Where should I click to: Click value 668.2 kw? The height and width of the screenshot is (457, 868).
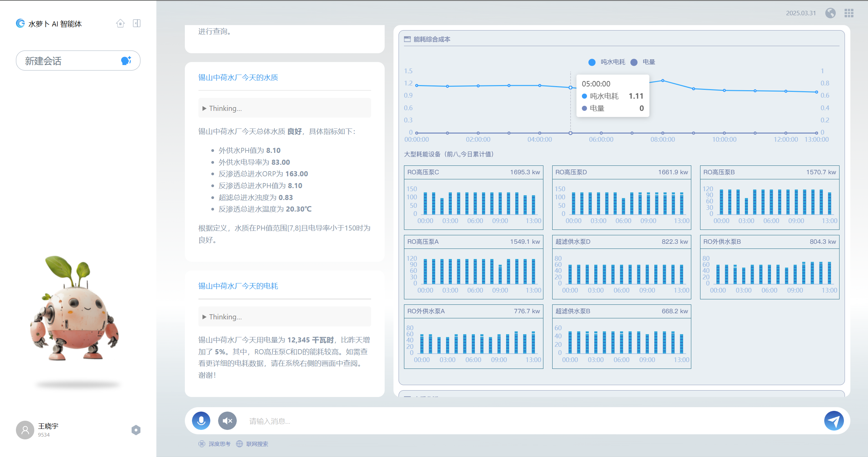pyautogui.click(x=675, y=311)
